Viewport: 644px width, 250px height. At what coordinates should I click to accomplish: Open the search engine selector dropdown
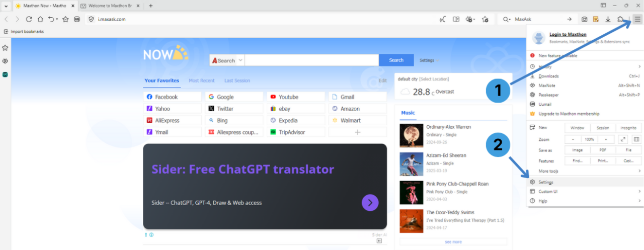click(508, 19)
